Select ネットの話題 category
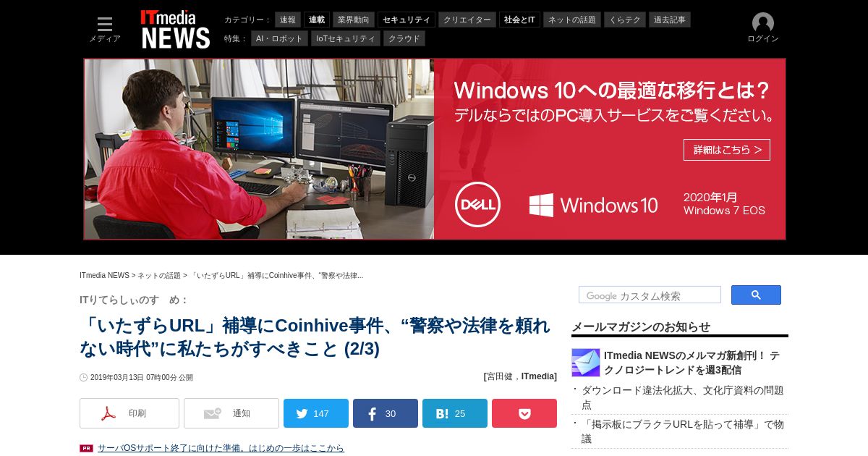The image size is (868, 456). coord(572,20)
